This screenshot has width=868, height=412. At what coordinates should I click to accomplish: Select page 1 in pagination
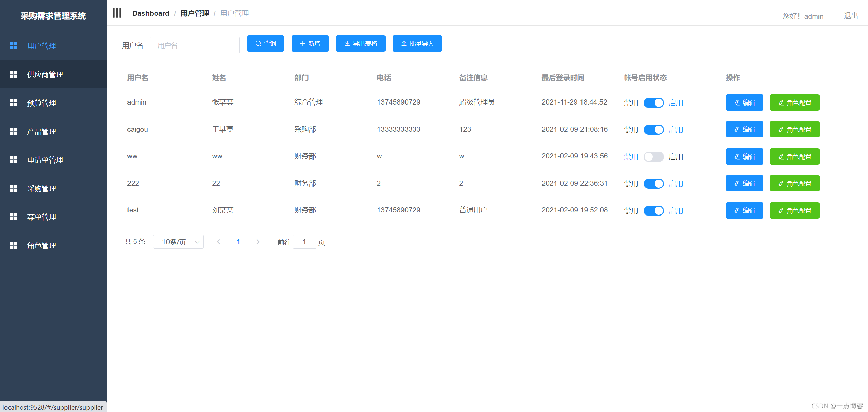[x=238, y=242]
